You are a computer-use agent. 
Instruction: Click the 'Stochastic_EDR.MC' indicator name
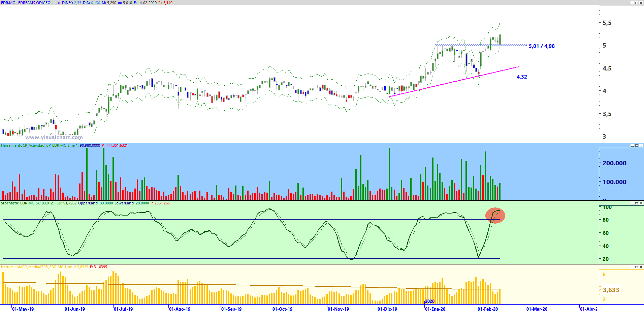18,203
